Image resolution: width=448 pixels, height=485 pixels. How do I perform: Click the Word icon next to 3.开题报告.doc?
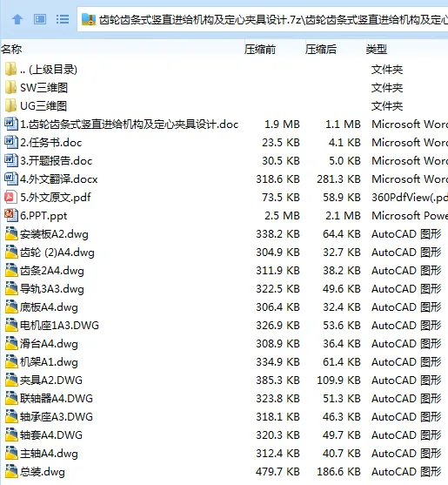[x=11, y=160]
